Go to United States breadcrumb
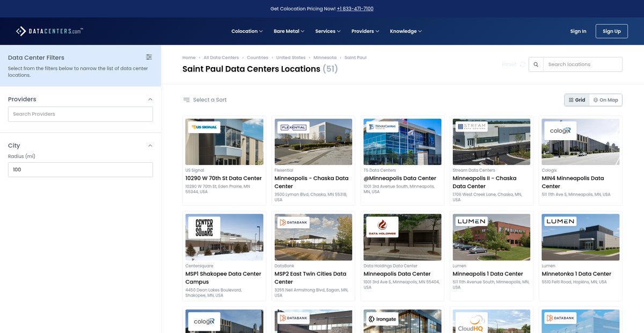The width and height of the screenshot is (644, 333). click(291, 57)
